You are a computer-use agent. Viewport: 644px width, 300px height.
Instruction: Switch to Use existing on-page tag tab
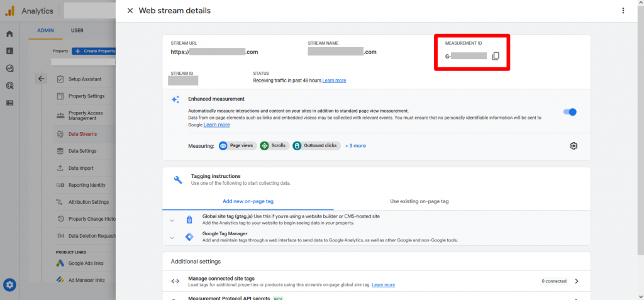click(x=419, y=202)
